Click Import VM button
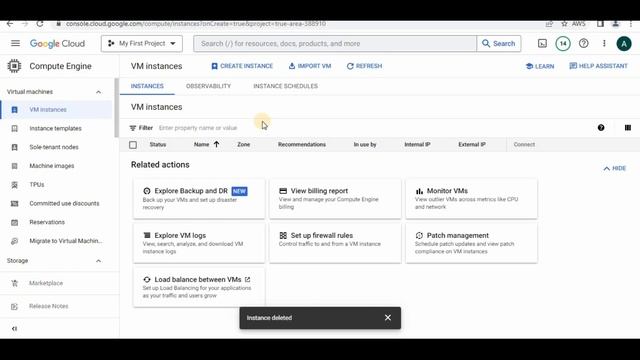This screenshot has width=640, height=360. (310, 66)
